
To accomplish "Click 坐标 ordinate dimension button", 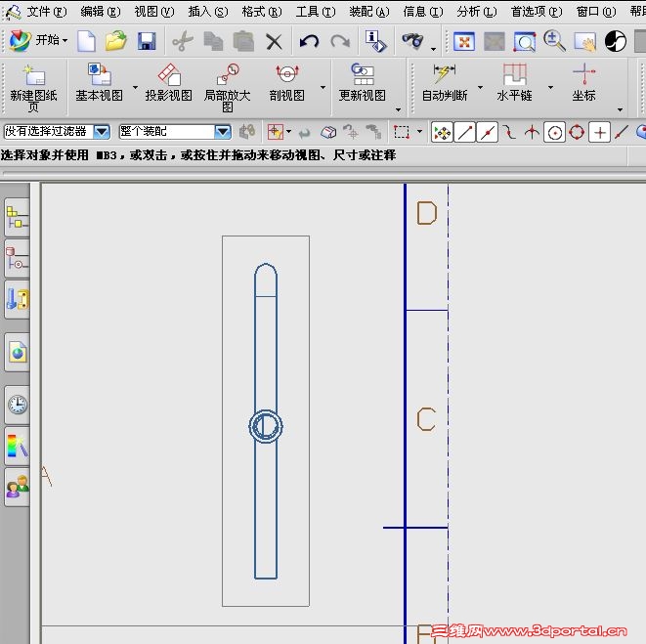I will tap(583, 82).
